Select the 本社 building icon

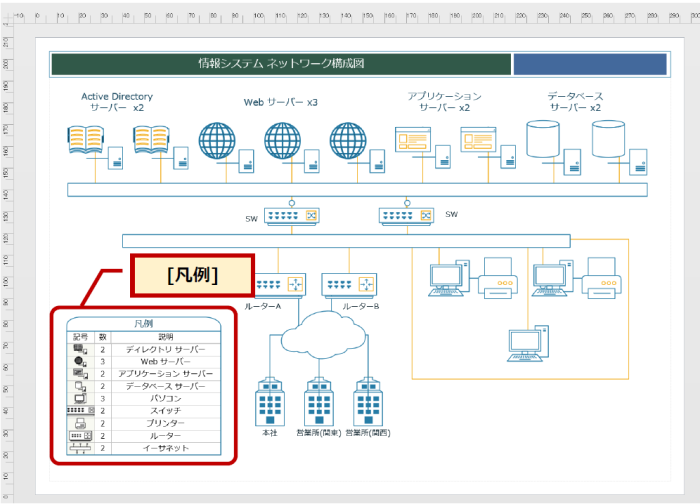coord(270,404)
